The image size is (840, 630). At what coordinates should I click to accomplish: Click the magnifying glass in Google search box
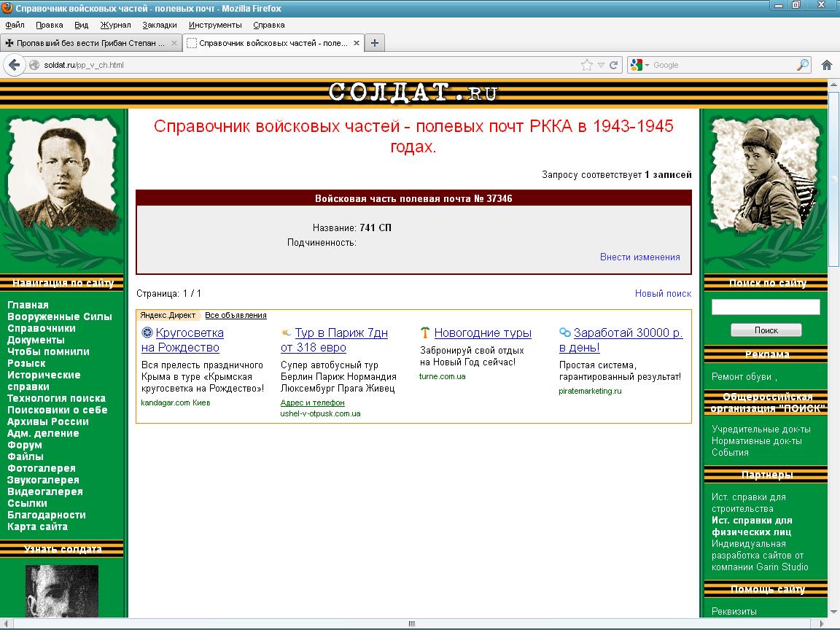tap(802, 65)
